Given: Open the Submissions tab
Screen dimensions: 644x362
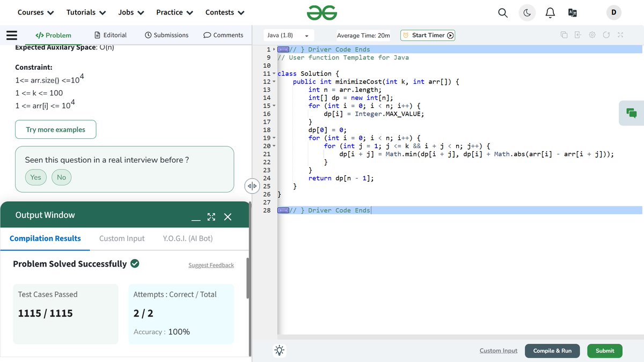Looking at the screenshot, I should (x=167, y=35).
